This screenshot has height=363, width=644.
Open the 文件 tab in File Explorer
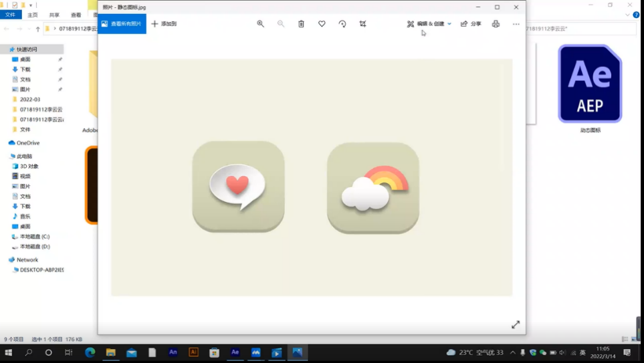pyautogui.click(x=11, y=15)
